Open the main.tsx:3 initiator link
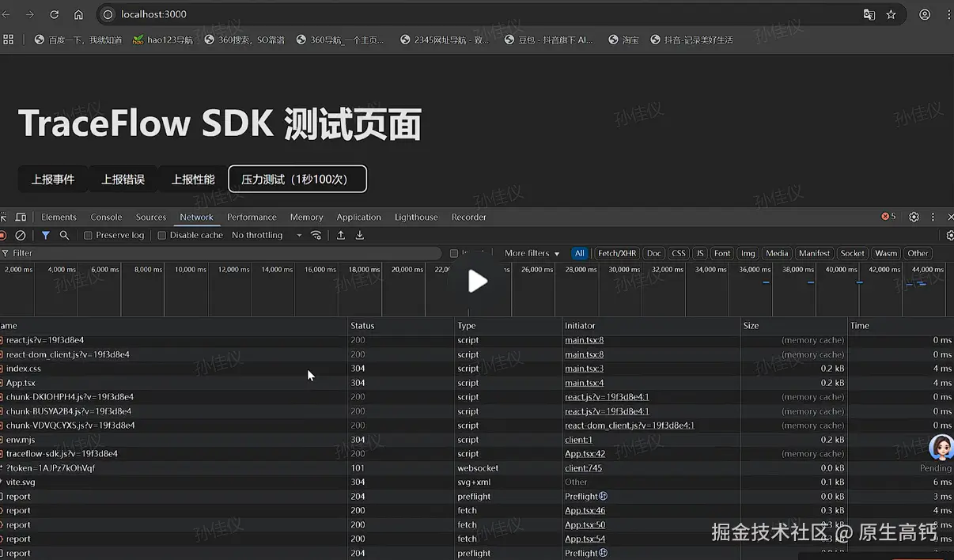Image resolution: width=954 pixels, height=560 pixels. click(584, 369)
